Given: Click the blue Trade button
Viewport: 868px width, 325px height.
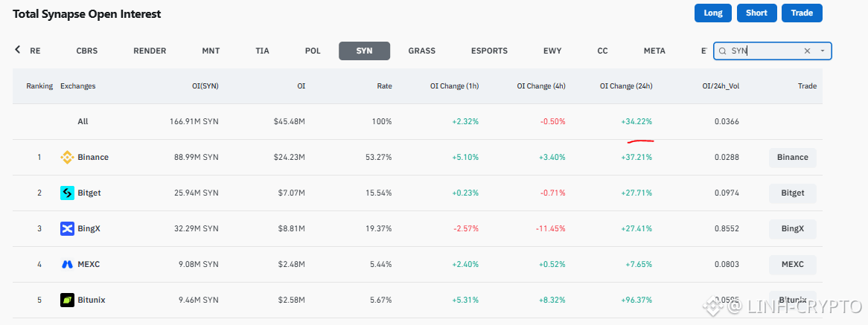Looking at the screenshot, I should 802,13.
